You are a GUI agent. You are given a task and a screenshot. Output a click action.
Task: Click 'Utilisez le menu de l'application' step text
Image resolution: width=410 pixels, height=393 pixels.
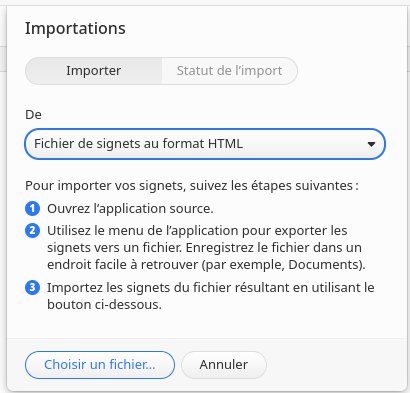coord(197,231)
